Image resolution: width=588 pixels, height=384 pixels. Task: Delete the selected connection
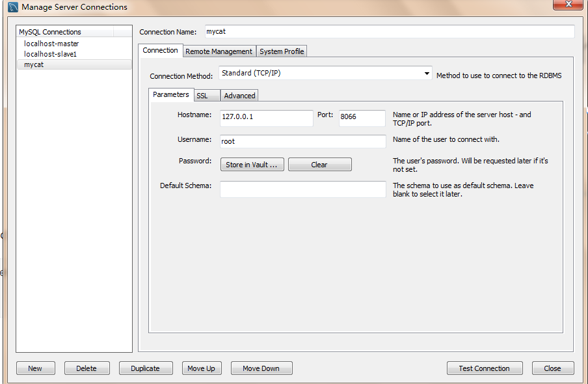[87, 368]
